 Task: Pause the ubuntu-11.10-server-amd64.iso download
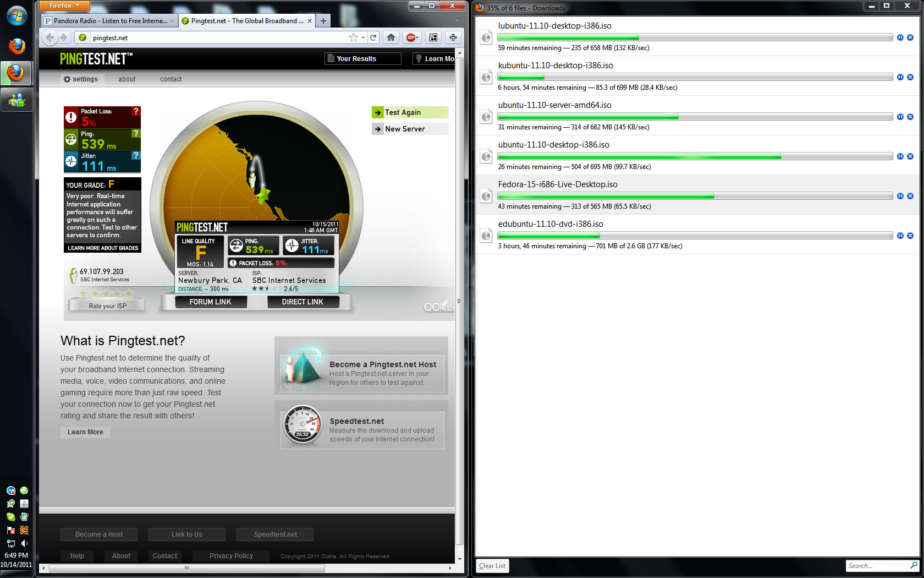[x=900, y=117]
